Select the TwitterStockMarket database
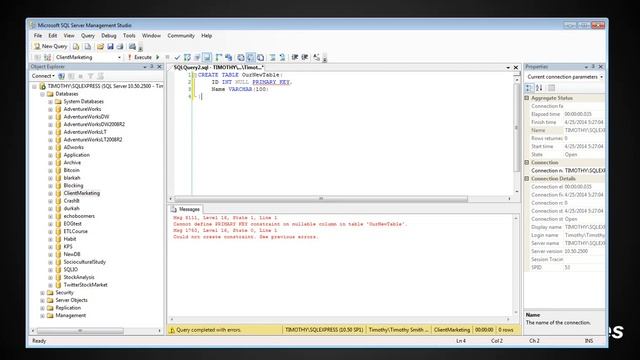The image size is (640, 360). click(85, 285)
